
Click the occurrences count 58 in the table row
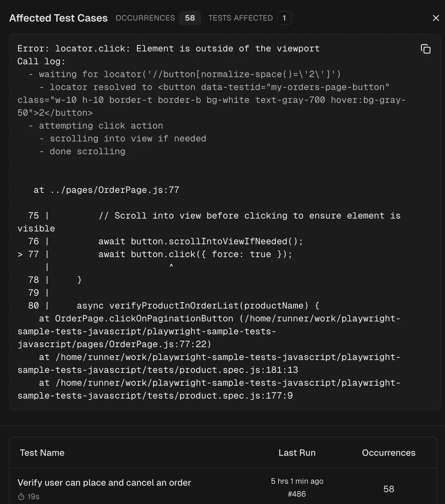tap(388, 489)
